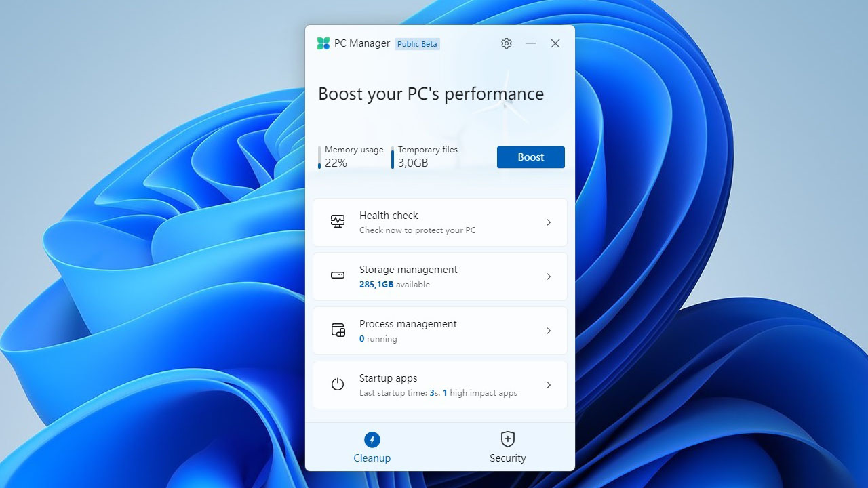Click Check now to protect your PC
Image resolution: width=868 pixels, height=488 pixels.
pos(418,230)
